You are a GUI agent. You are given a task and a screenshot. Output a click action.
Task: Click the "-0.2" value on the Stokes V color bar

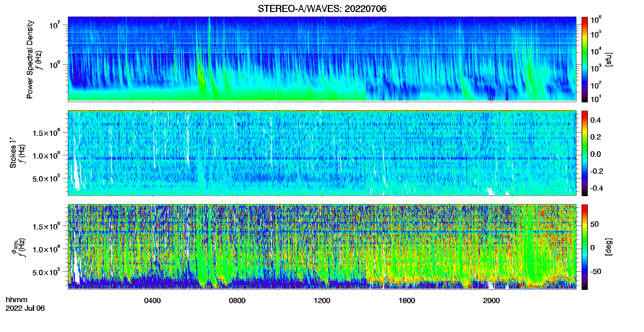[597, 171]
